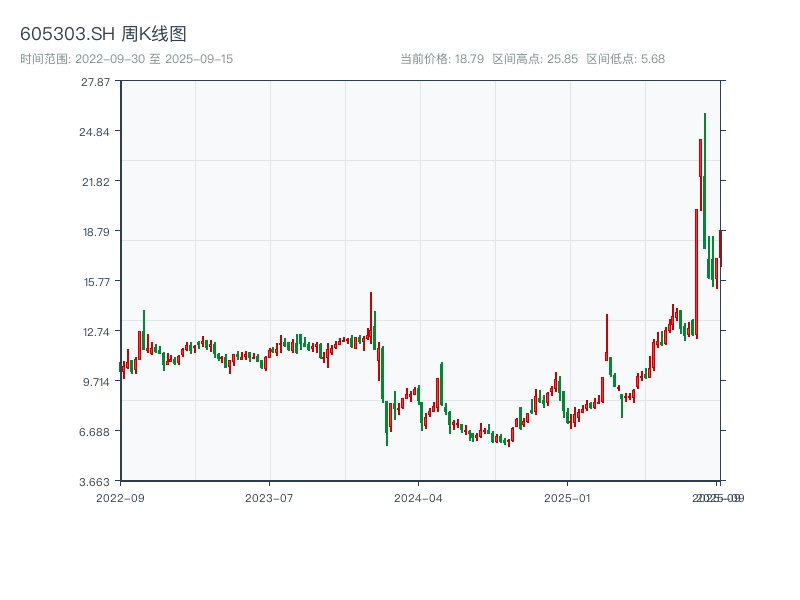
Task: Click the long red candlestick rising to 20
Action: click(696, 273)
